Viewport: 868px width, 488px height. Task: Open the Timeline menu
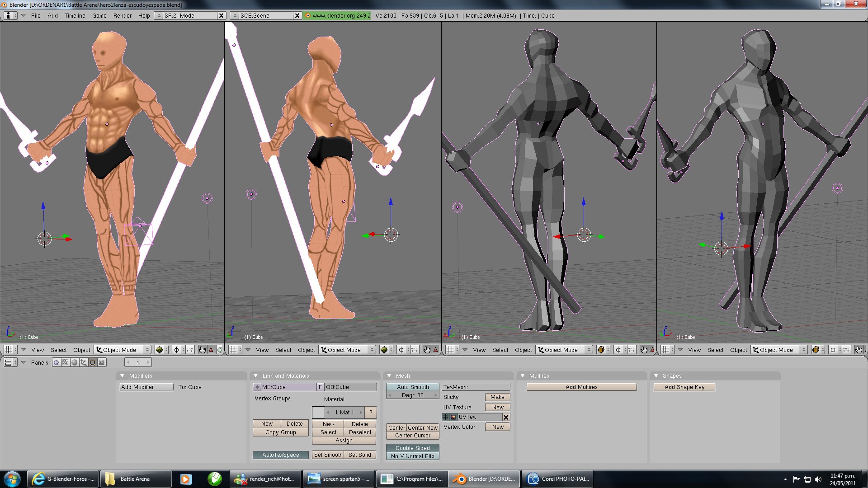coord(75,15)
